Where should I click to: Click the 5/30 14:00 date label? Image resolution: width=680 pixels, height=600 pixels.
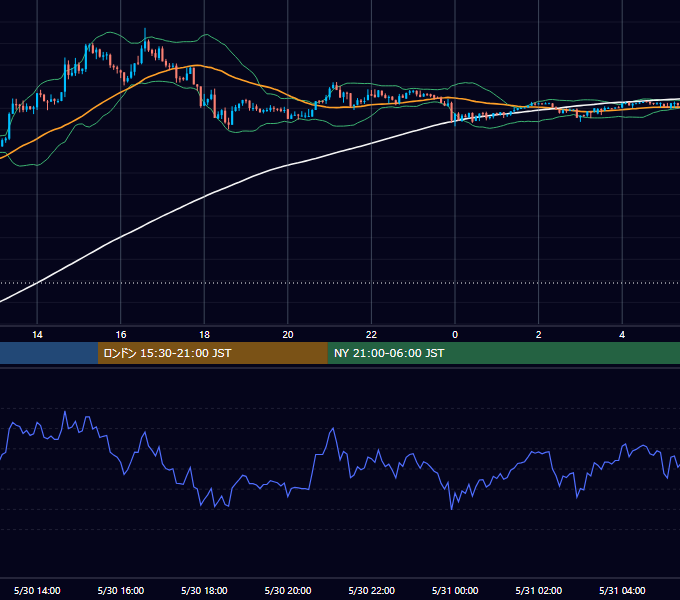[37, 590]
